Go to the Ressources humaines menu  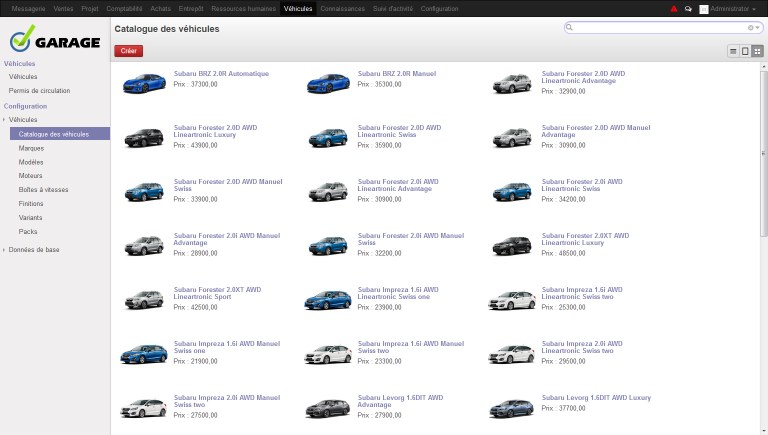[x=245, y=8]
